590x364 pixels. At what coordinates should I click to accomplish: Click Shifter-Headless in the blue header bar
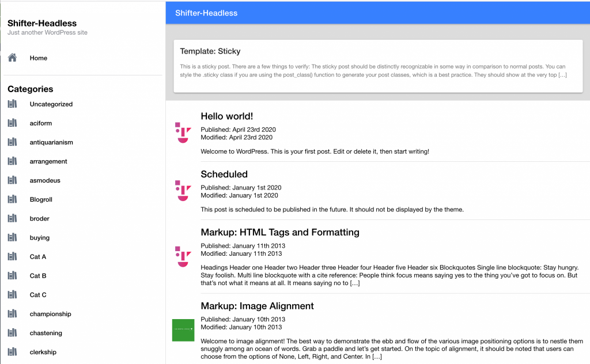(x=206, y=13)
